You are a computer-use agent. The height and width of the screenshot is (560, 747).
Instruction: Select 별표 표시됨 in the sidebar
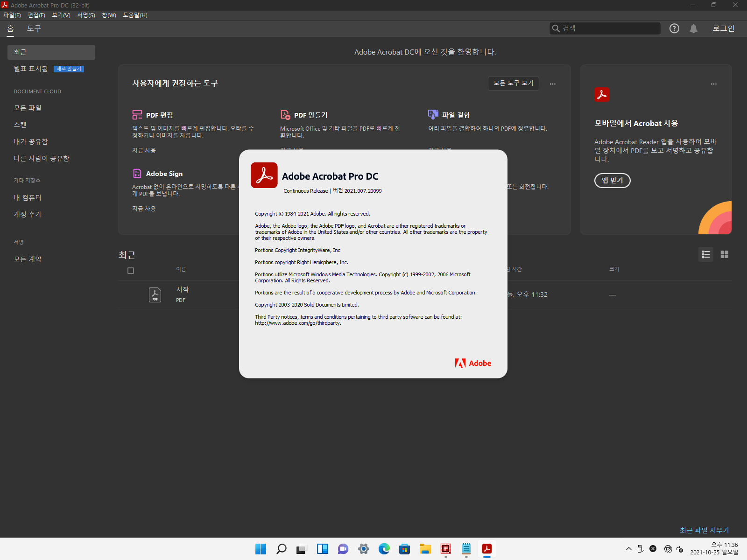31,69
